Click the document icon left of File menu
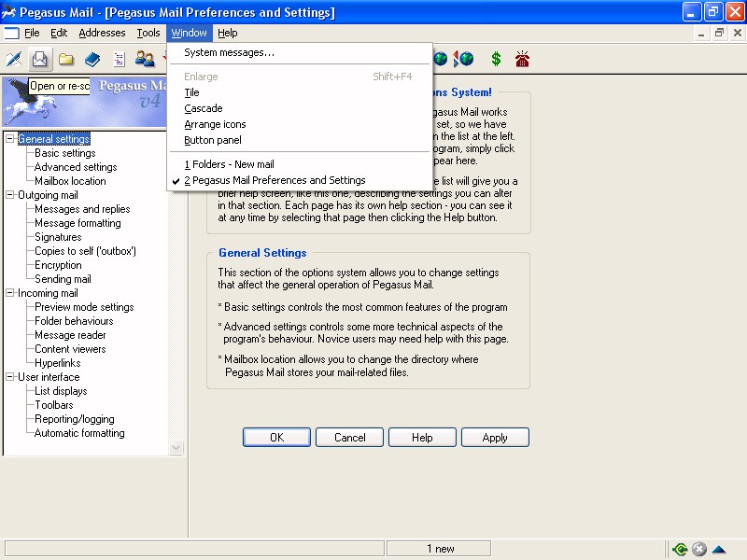The image size is (747, 560). coord(11,33)
